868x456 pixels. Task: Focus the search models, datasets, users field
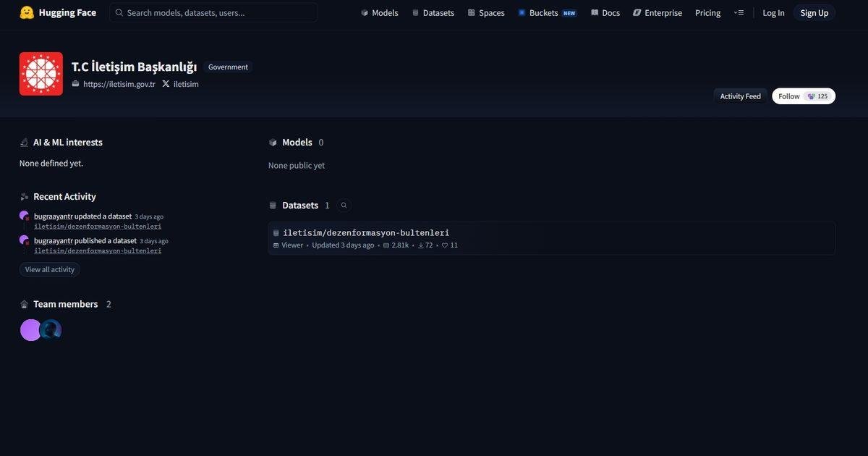[213, 12]
